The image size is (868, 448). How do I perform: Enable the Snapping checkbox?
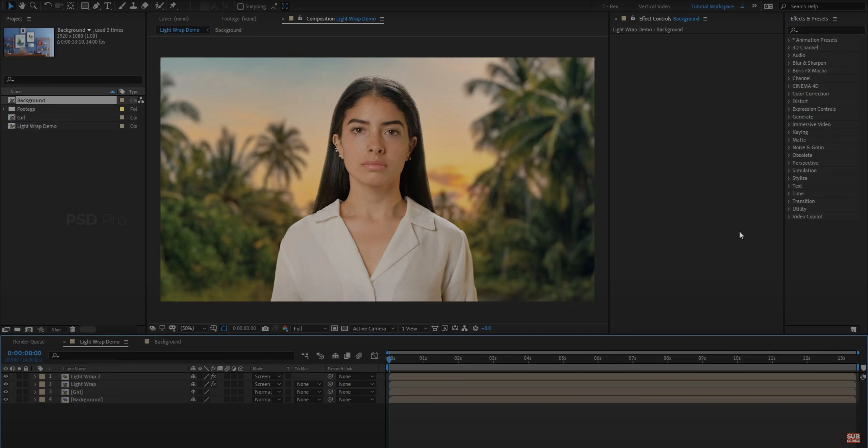pyautogui.click(x=240, y=6)
